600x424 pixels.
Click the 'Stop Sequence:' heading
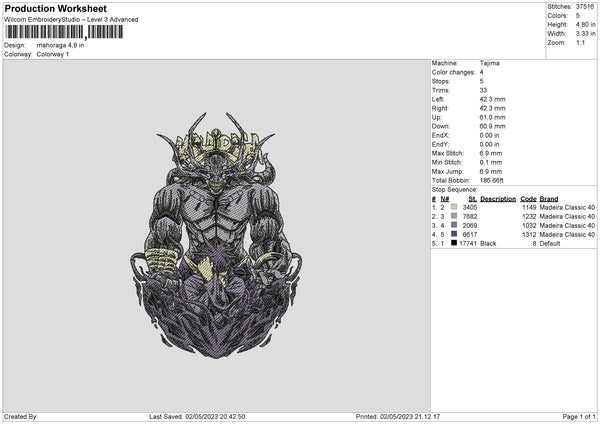455,190
